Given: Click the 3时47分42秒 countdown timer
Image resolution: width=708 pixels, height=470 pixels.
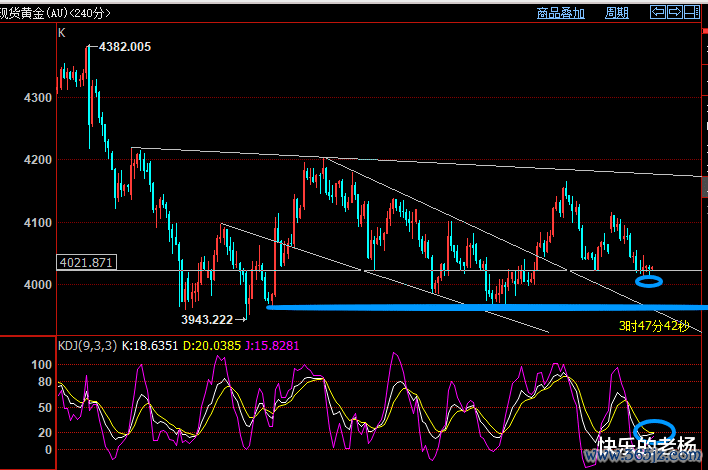Looking at the screenshot, I should [x=654, y=326].
